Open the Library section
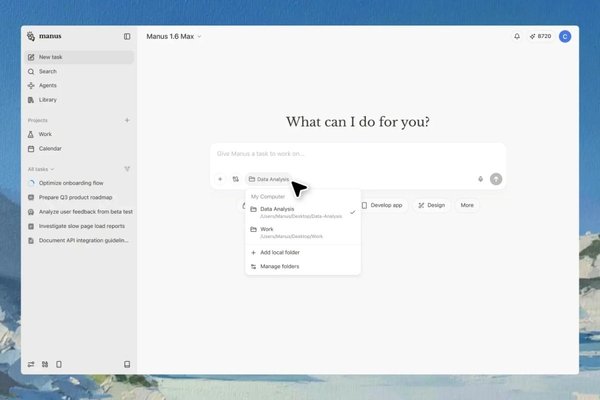Image resolution: width=600 pixels, height=400 pixels. pos(79,100)
